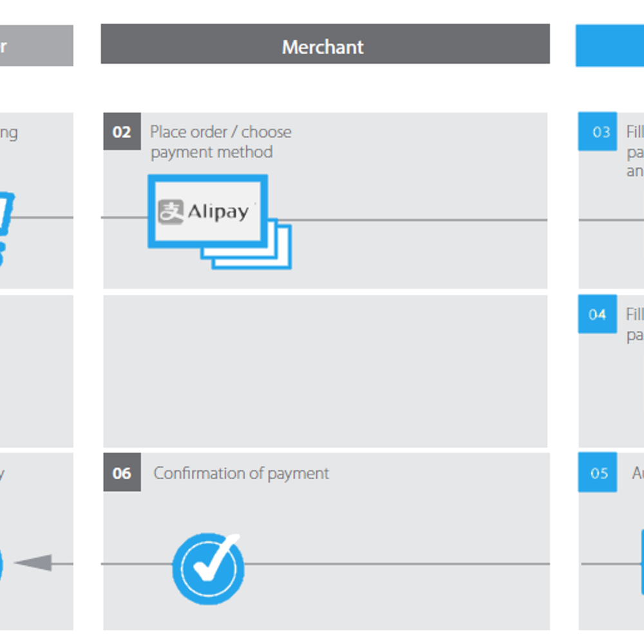
Task: Click the empty middle Merchant panel
Action: [325, 372]
